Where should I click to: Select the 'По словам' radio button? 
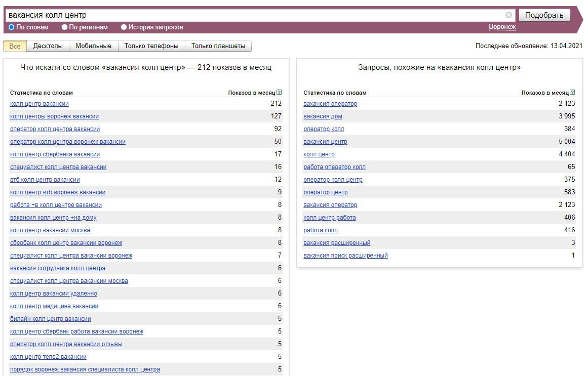click(x=12, y=27)
